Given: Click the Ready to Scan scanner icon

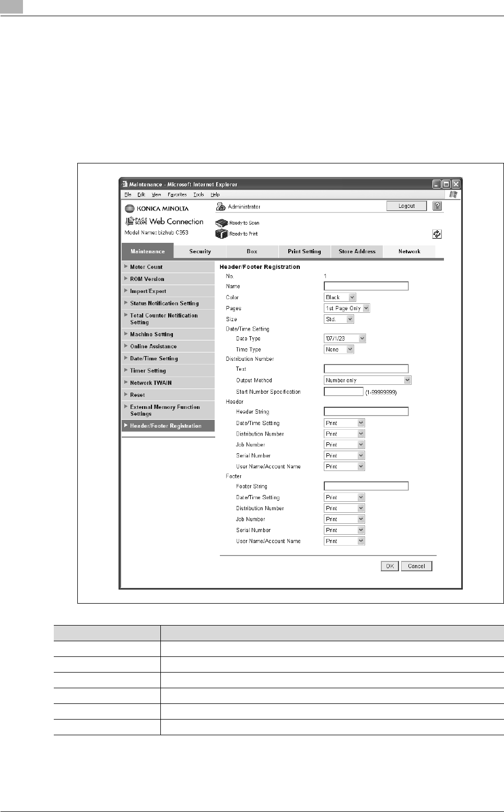Looking at the screenshot, I should point(221,222).
